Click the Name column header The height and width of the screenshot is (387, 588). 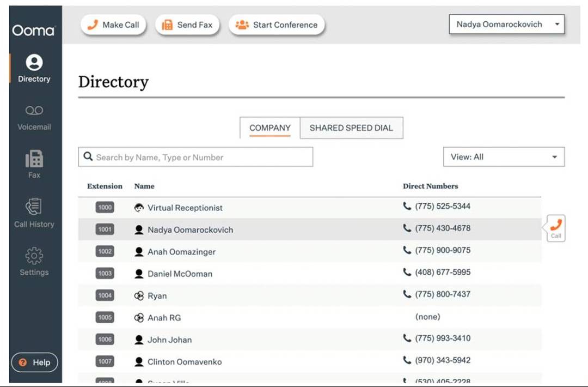tap(144, 186)
